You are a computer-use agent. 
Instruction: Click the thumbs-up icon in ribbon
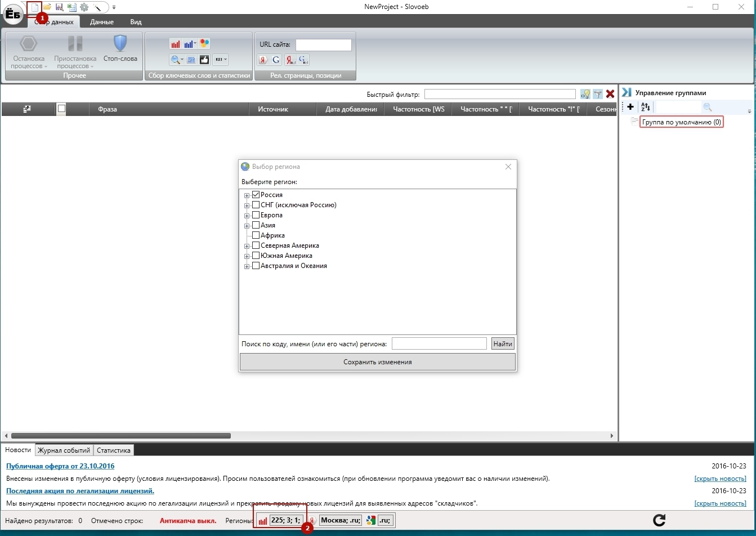point(204,60)
